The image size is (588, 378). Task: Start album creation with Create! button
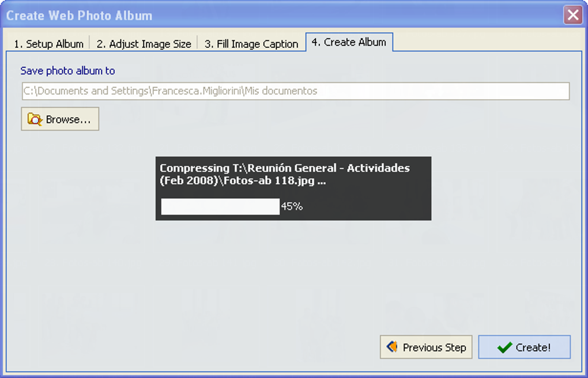point(524,347)
